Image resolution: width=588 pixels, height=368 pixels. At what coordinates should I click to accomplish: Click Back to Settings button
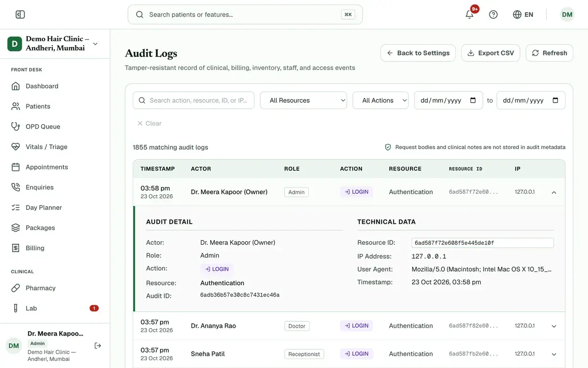[x=418, y=53]
